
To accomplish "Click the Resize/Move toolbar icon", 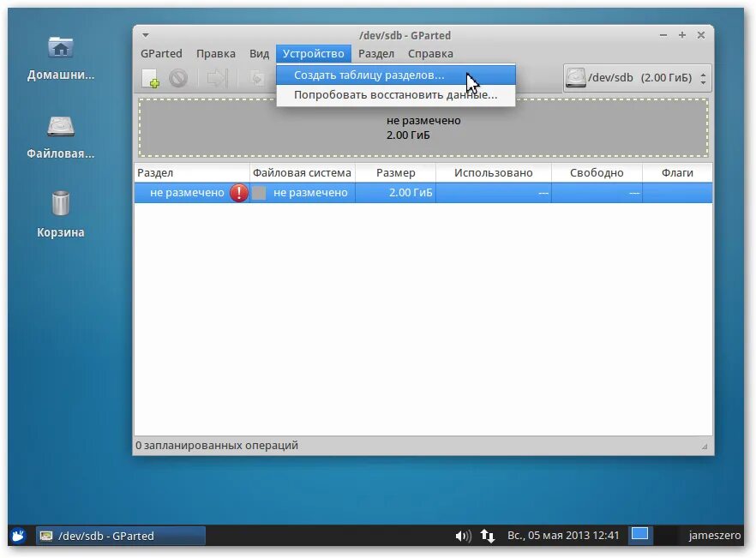I will 217,78.
